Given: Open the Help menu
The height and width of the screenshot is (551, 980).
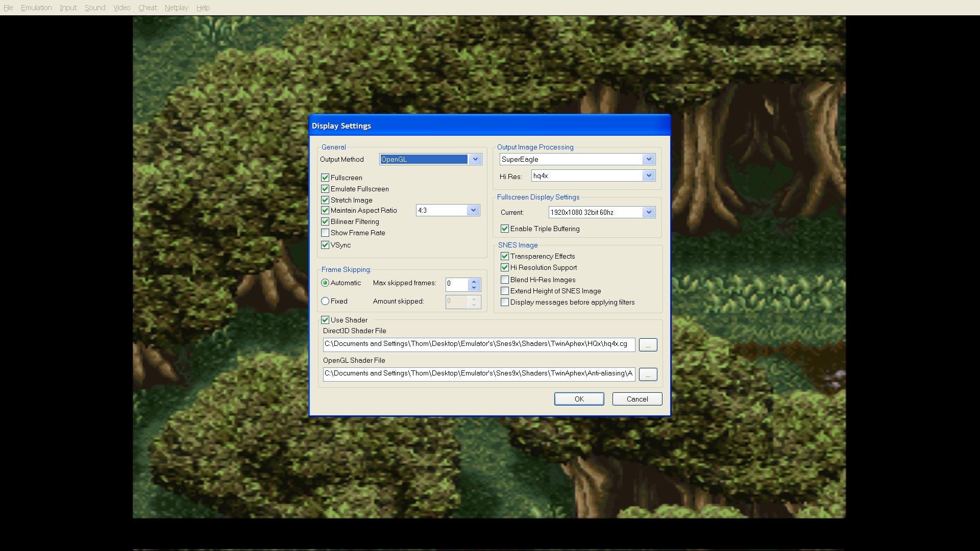Looking at the screenshot, I should [203, 8].
